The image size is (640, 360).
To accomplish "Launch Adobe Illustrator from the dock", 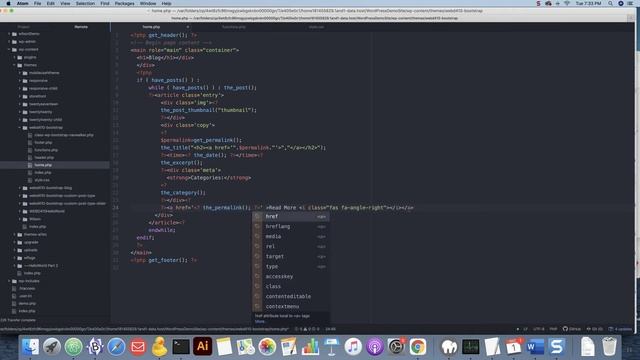I will point(202,347).
